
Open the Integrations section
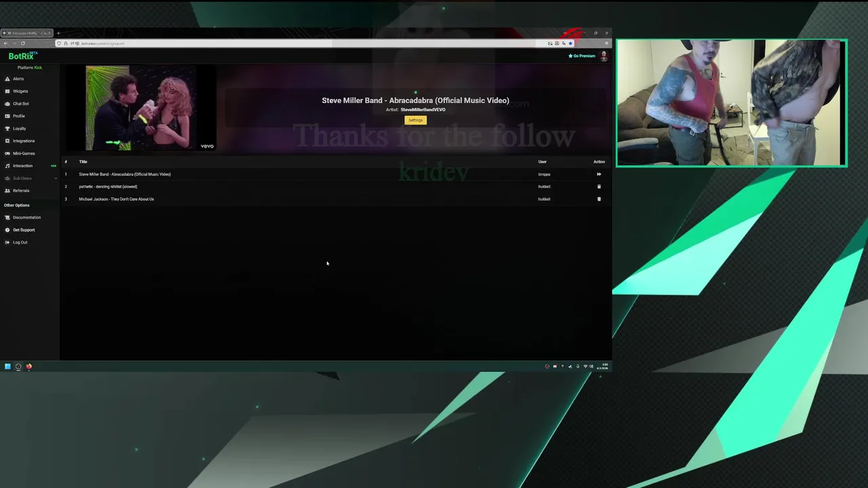click(x=24, y=141)
